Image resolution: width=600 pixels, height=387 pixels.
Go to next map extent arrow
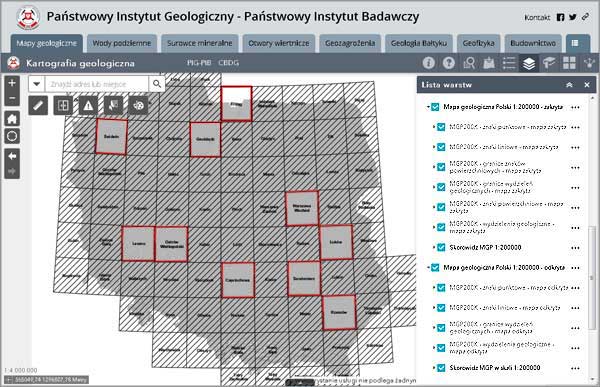click(x=12, y=171)
